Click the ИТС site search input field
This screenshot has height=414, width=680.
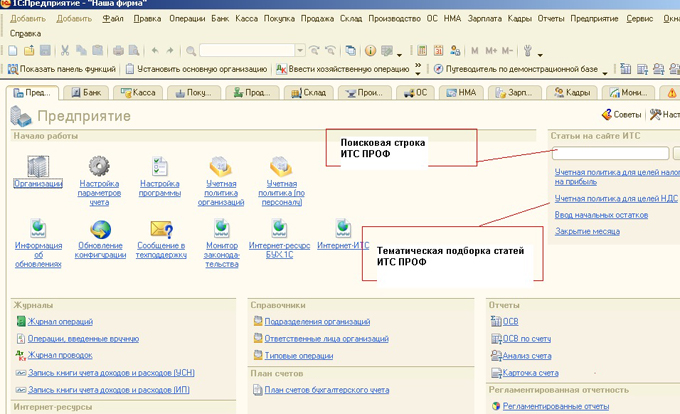(610, 153)
